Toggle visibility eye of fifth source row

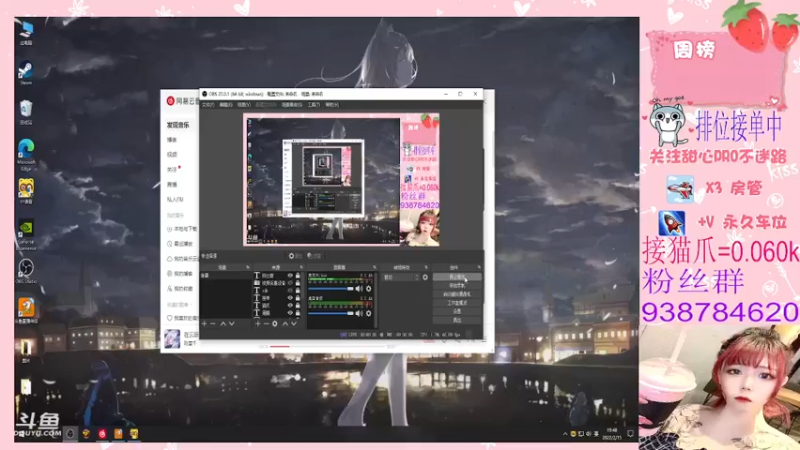290,305
